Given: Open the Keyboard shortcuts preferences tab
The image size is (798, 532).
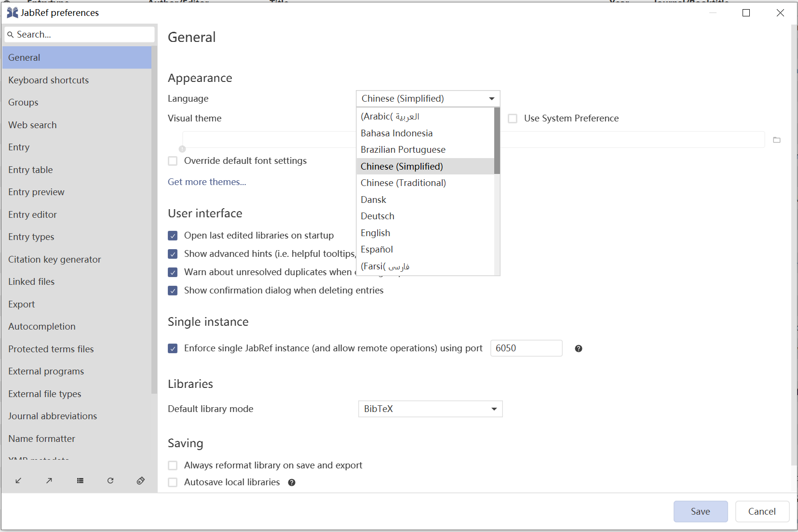Looking at the screenshot, I should coord(48,80).
